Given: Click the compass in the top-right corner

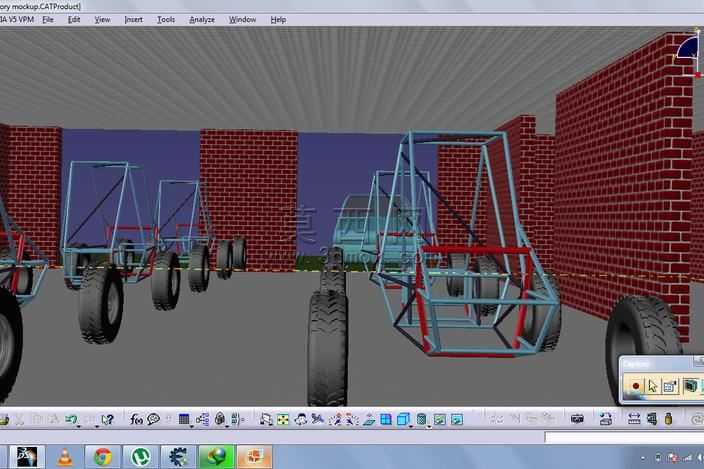Looking at the screenshot, I should 687,52.
